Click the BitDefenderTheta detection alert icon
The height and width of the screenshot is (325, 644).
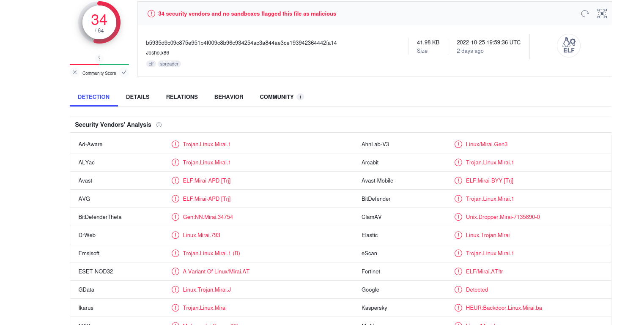coord(175,217)
